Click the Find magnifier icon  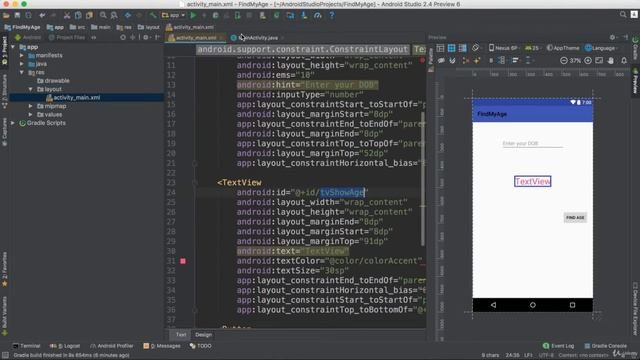[x=103, y=15]
